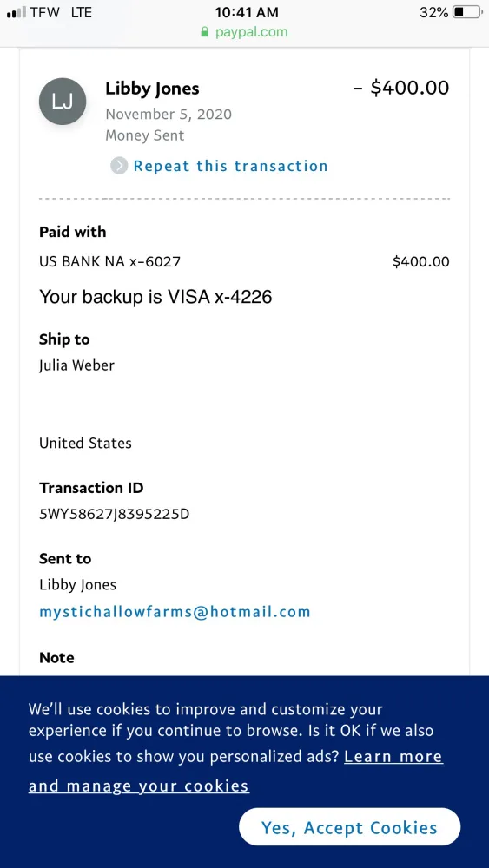Image resolution: width=489 pixels, height=868 pixels.
Task: Tap the 'Your backup is VISA x-4226' text
Action: click(155, 297)
